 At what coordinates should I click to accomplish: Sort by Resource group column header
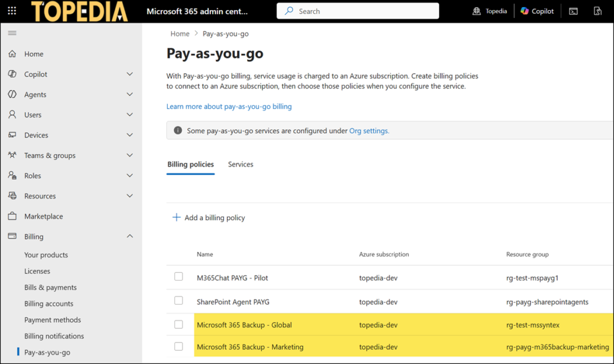(527, 254)
